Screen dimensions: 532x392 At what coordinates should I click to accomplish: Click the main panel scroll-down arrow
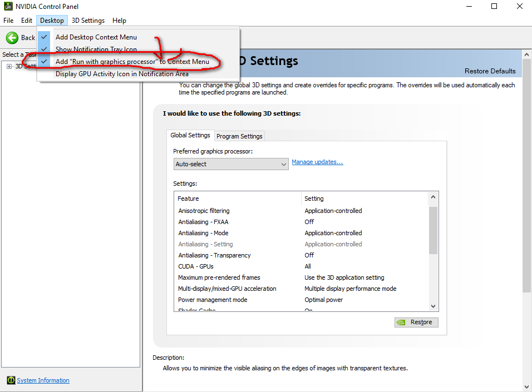(526, 387)
